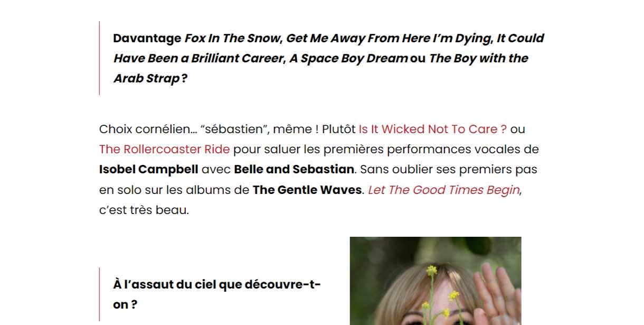Click the sentence c'est très beau

click(144, 210)
